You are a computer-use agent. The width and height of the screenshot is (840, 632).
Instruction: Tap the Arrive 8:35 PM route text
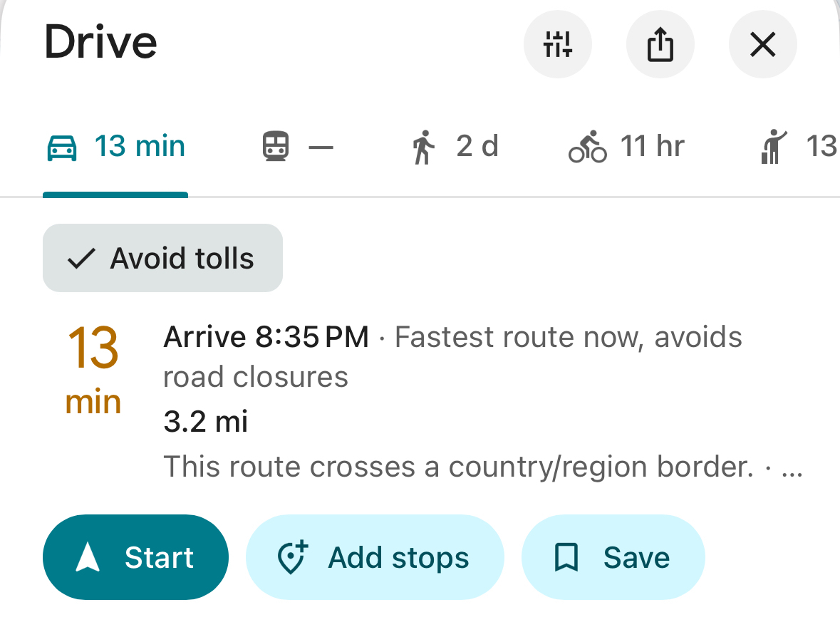pyautogui.click(x=266, y=336)
